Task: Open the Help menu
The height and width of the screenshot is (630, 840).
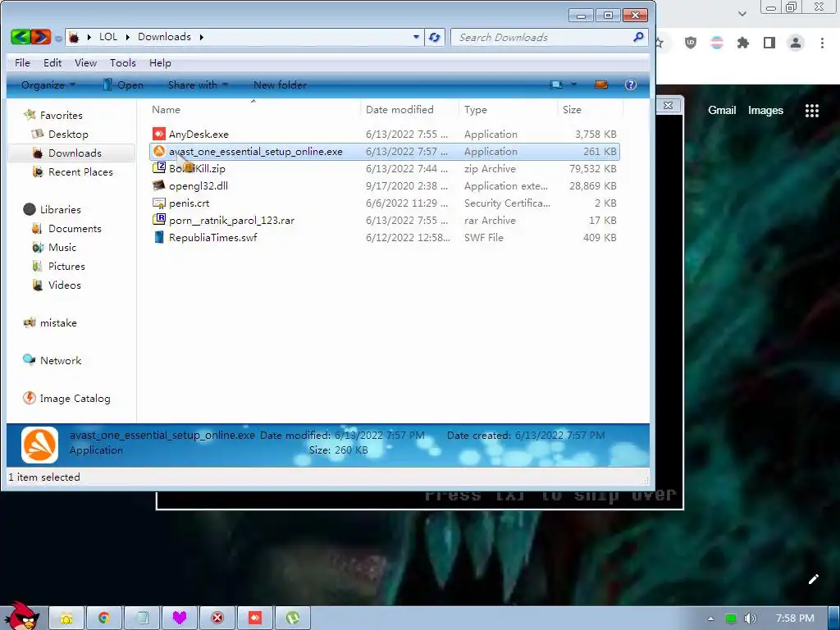Action: point(160,62)
